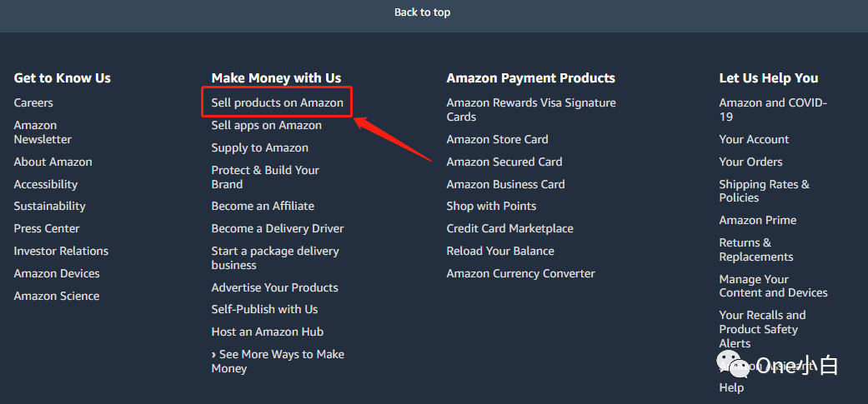The image size is (868, 404).
Task: Open the Careers link
Action: 33,102
